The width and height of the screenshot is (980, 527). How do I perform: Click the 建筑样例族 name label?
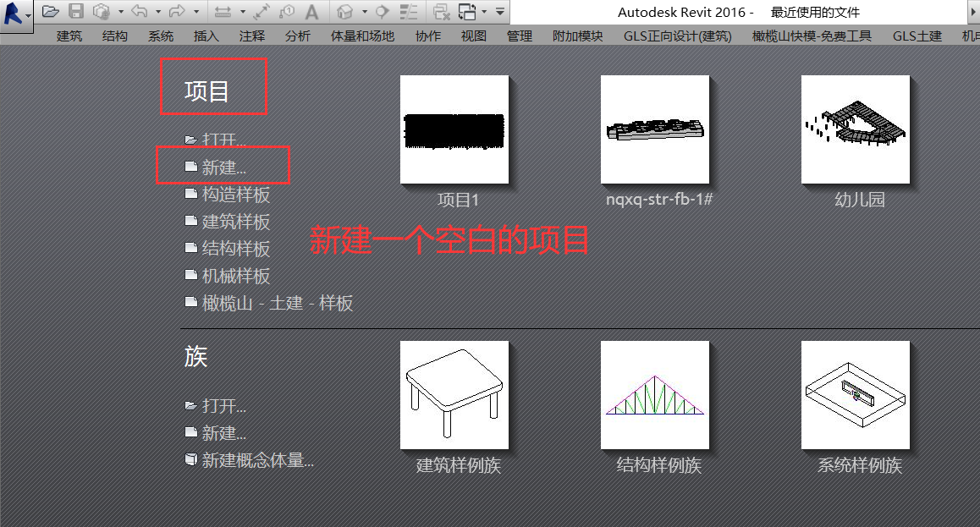(459, 465)
